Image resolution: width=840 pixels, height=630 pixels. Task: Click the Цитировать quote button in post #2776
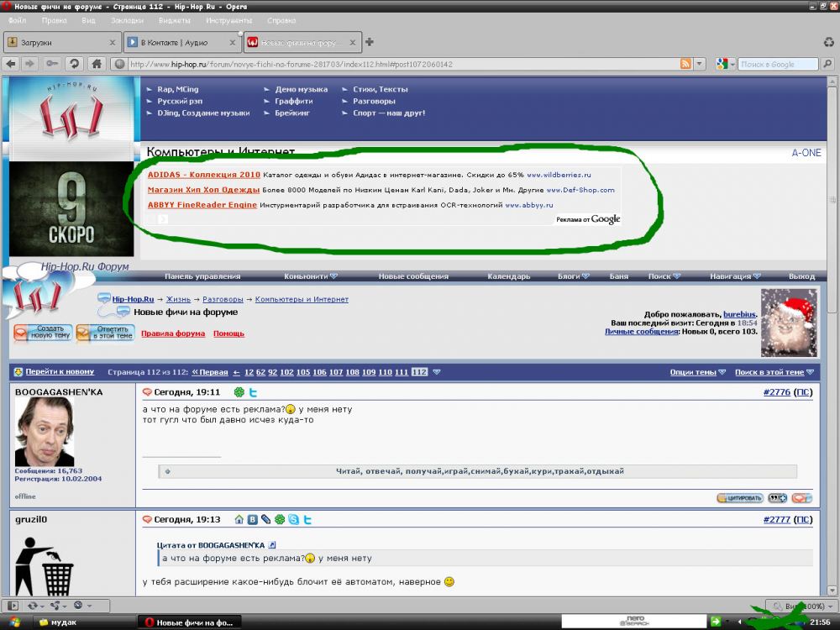740,497
